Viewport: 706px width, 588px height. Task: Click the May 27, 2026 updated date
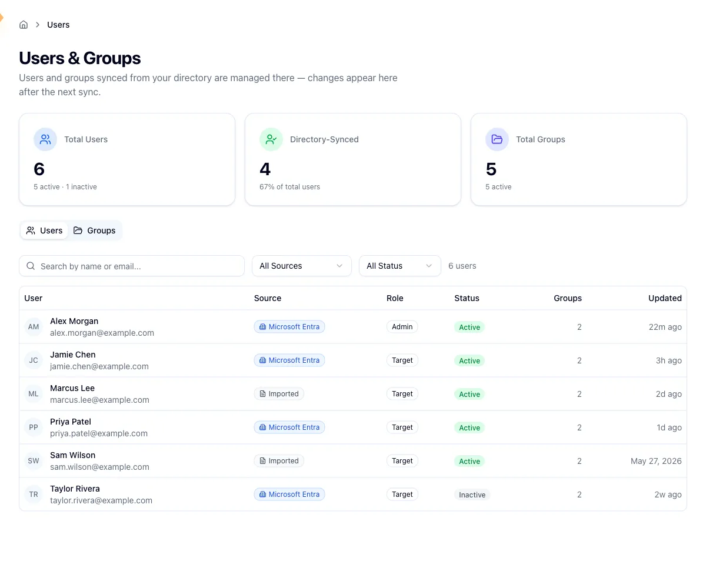pos(656,461)
